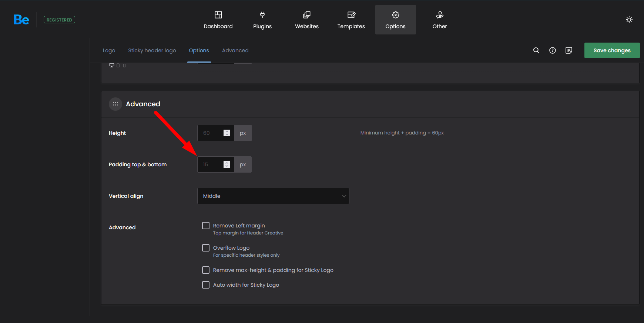Open the Plugins section
The image size is (644, 323).
point(262,20)
